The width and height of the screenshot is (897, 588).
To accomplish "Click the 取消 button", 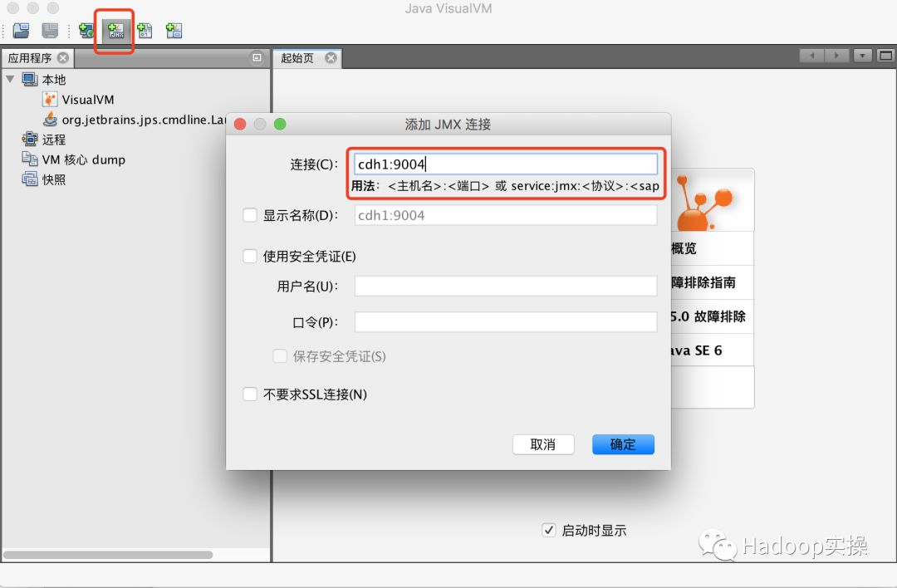I will 543,444.
